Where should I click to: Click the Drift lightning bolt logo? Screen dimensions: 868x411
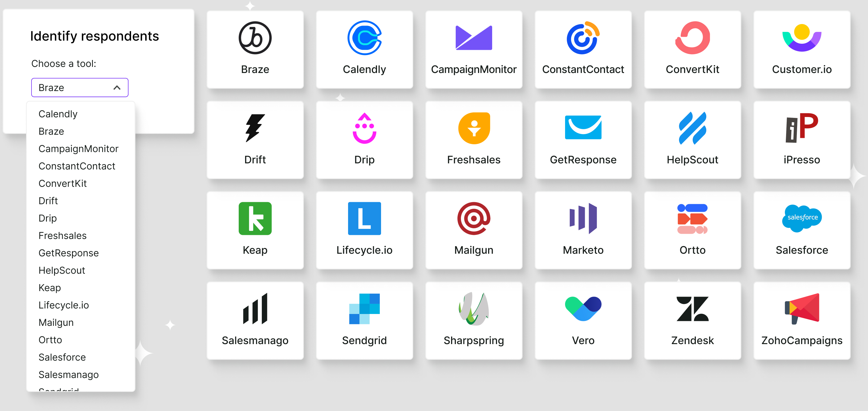(x=255, y=128)
